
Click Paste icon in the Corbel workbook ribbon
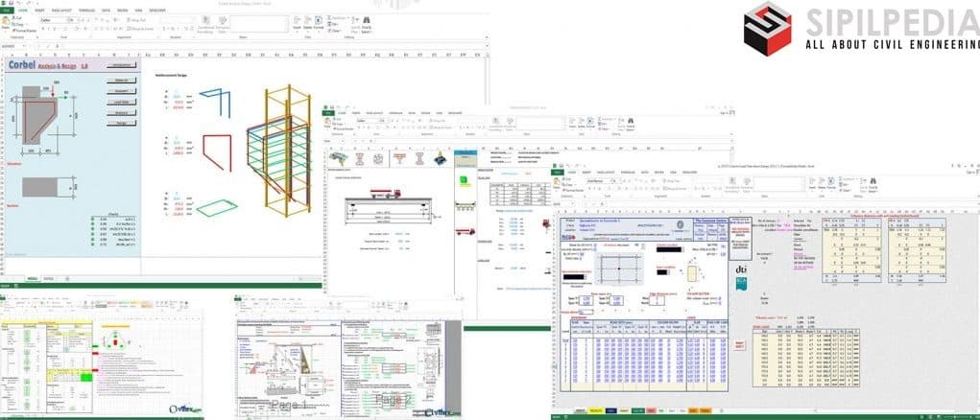pyautogui.click(x=9, y=24)
